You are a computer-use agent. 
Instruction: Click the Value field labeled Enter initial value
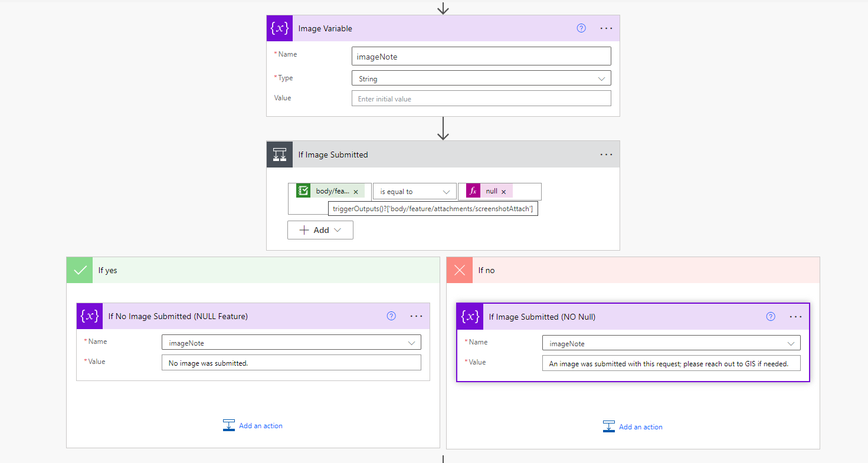point(481,98)
